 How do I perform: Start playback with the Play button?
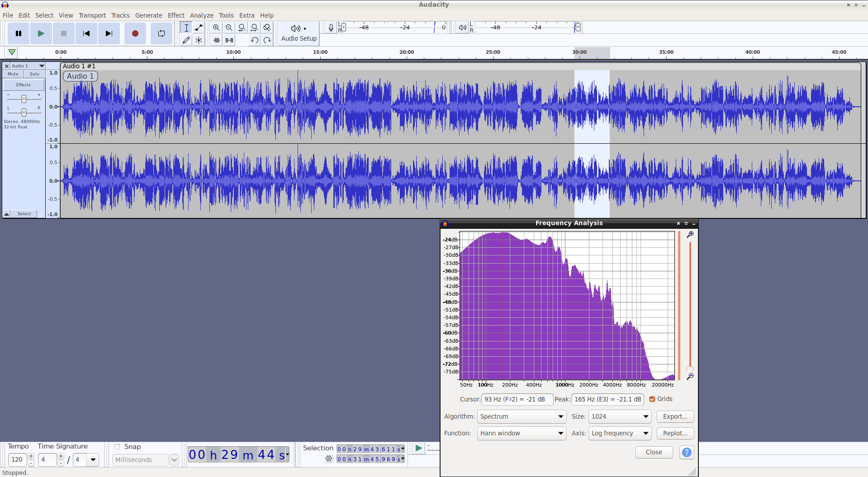(x=41, y=33)
